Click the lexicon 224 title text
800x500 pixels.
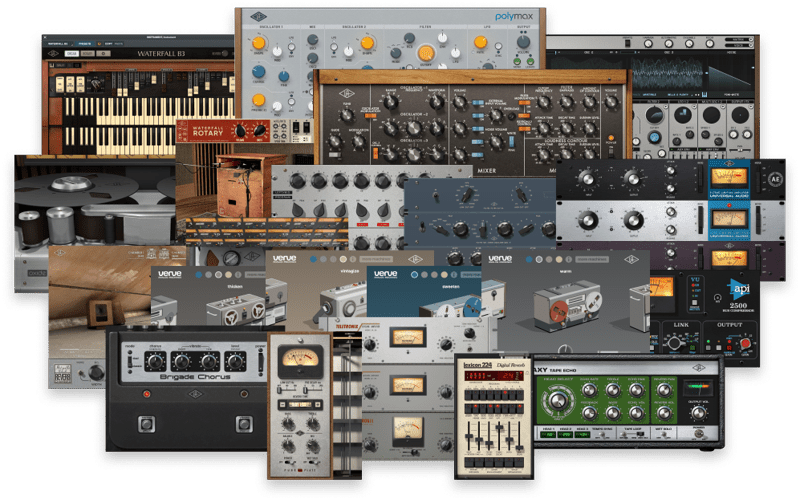pos(477,365)
